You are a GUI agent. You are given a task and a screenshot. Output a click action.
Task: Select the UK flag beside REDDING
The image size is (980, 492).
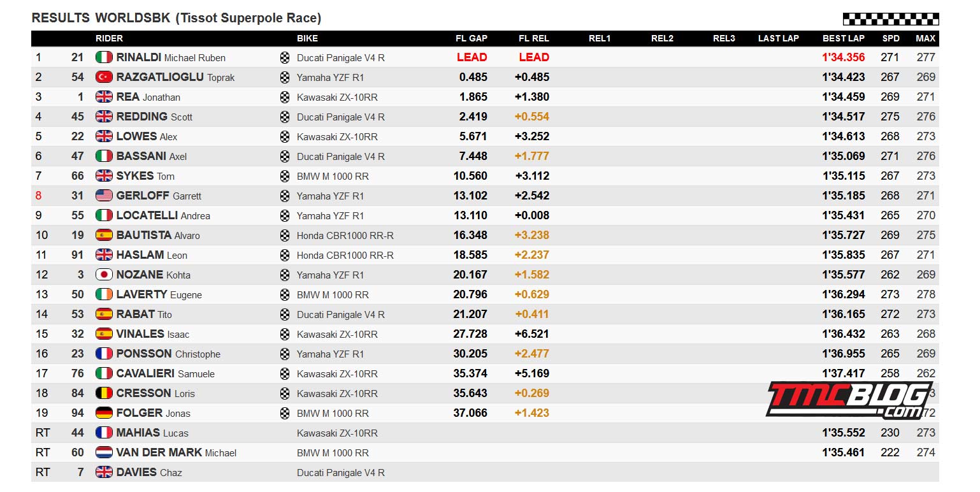104,117
